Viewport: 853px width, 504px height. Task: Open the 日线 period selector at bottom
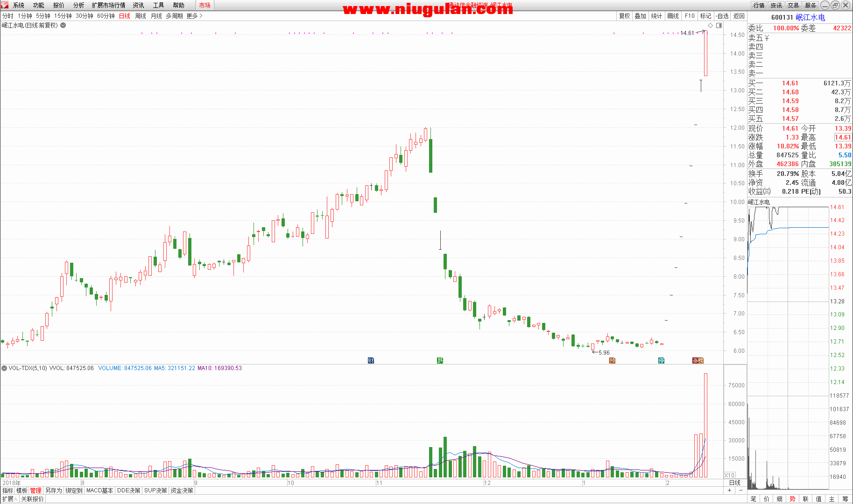tap(735, 483)
